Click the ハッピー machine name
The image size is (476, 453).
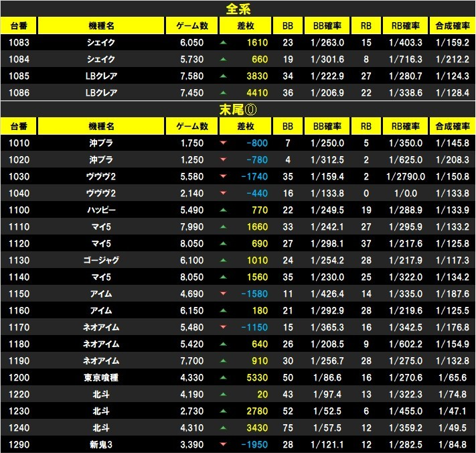(101, 210)
